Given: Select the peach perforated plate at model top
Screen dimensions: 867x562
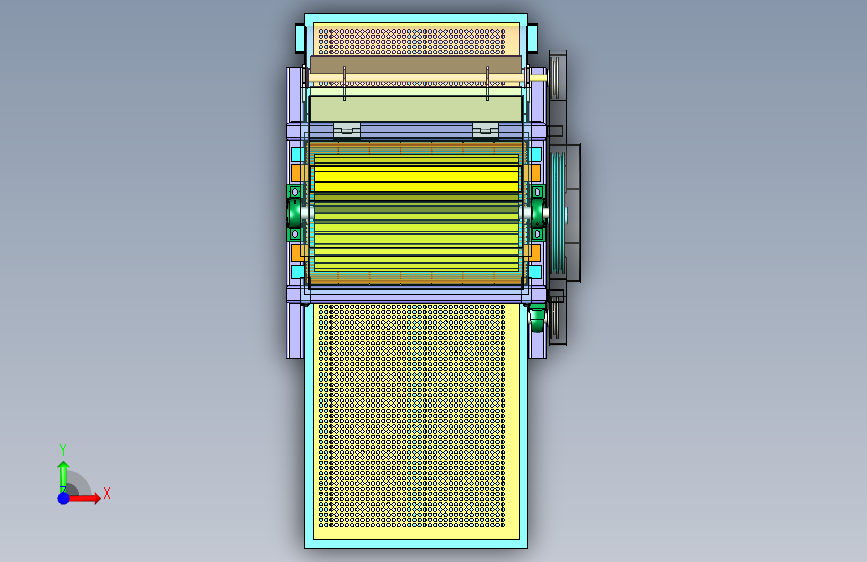Looking at the screenshot, I should [x=416, y=39].
